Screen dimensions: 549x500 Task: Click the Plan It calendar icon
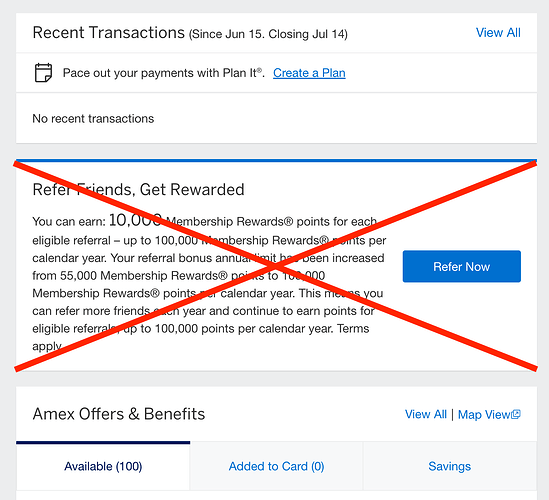point(43,72)
